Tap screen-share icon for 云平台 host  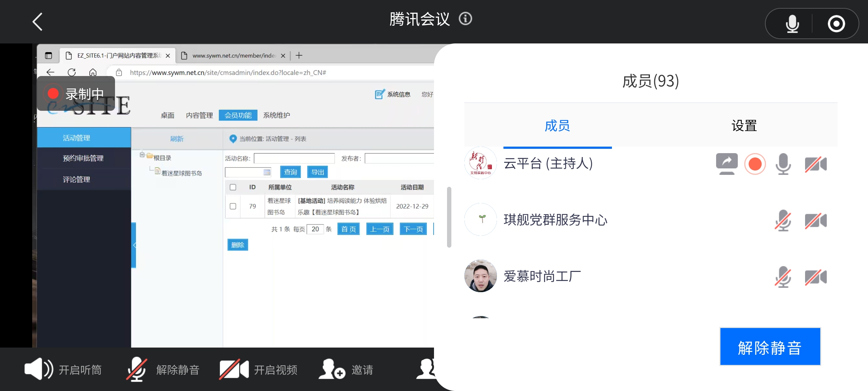point(727,164)
